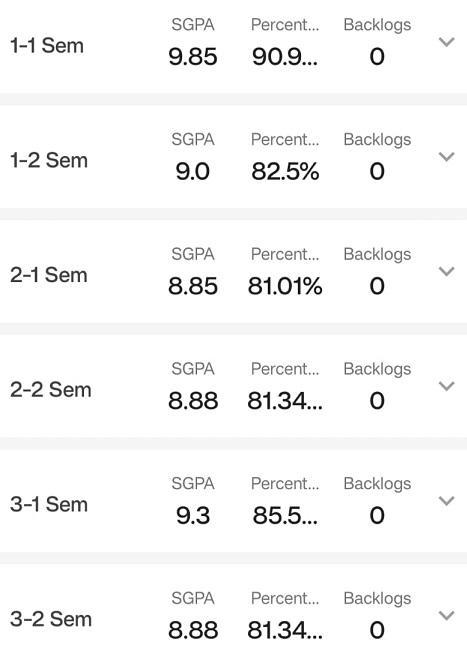The image size is (467, 651).
Task: Expand the 3-1 Sem chevron
Action: [446, 500]
